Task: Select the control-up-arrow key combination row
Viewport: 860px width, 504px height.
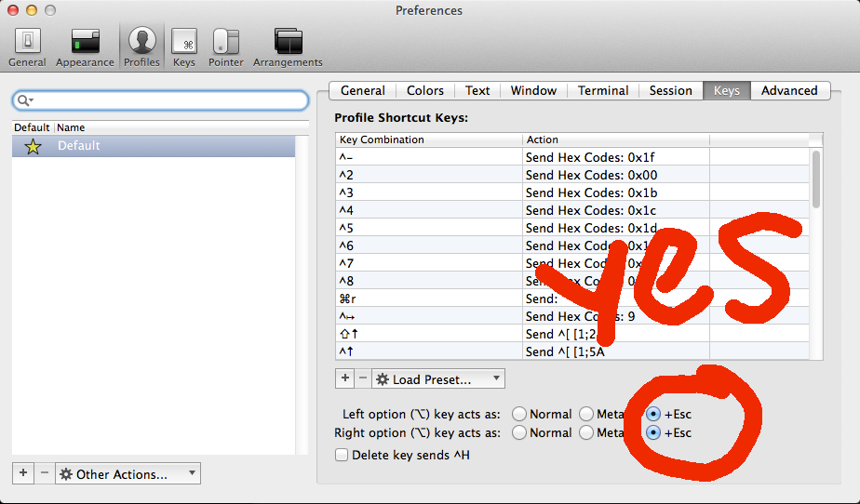Action: [572, 351]
